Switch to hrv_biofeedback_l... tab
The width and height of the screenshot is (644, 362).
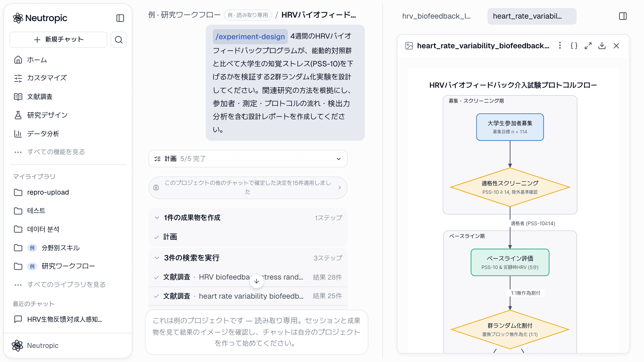point(436,16)
